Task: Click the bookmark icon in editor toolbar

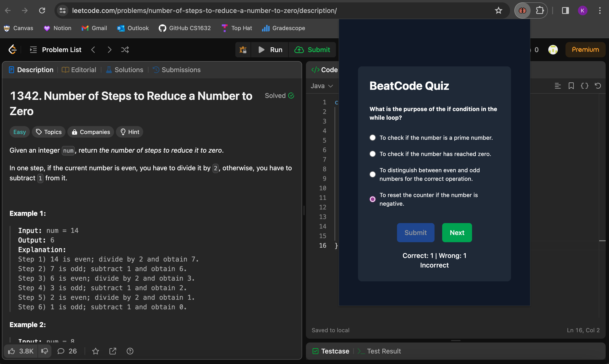Action: pyautogui.click(x=571, y=86)
